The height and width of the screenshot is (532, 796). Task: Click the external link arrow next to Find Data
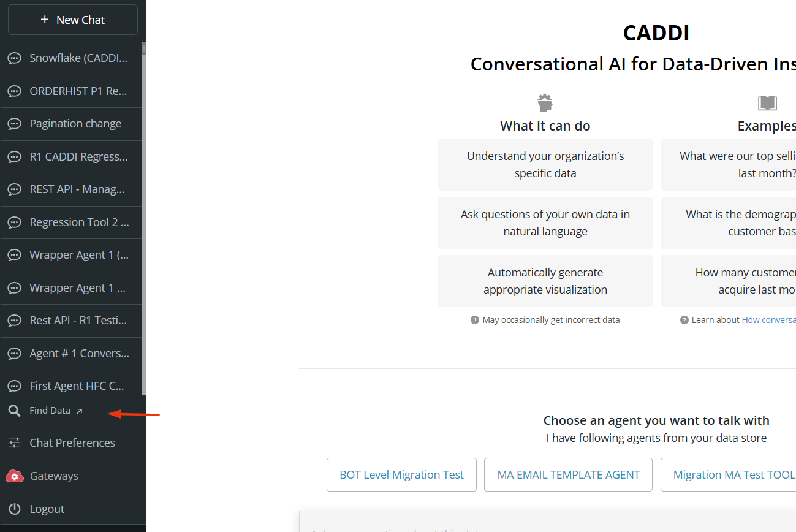(x=79, y=411)
